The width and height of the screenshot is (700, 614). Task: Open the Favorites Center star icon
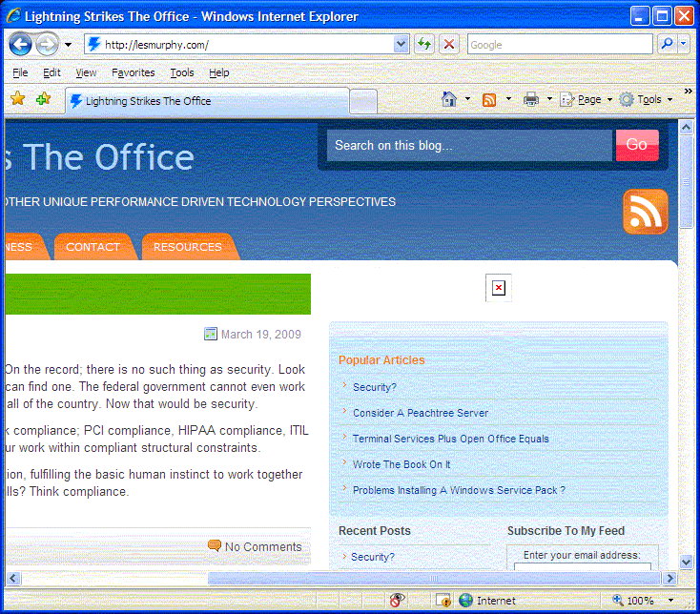(18, 98)
